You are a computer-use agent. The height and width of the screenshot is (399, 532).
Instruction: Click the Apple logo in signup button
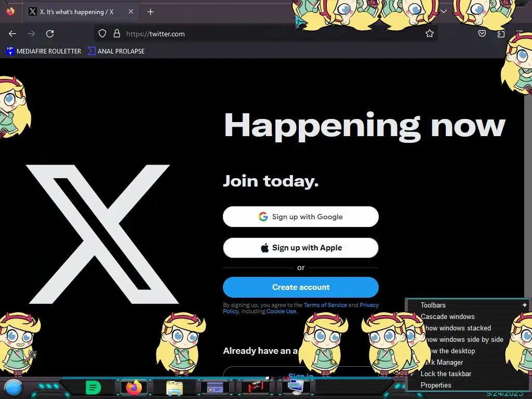[x=264, y=248]
